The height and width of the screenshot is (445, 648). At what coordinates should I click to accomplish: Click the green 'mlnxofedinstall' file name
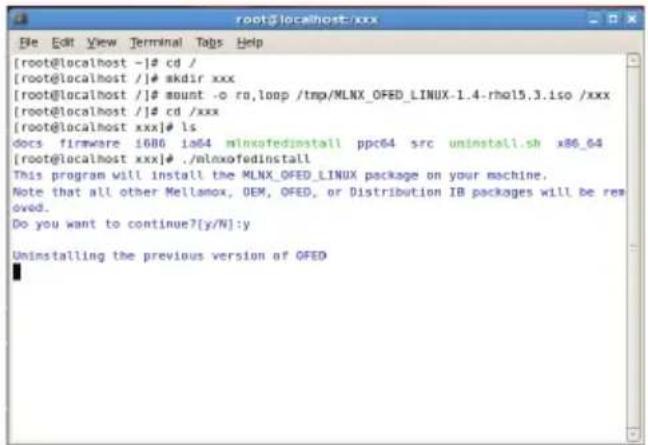284,143
